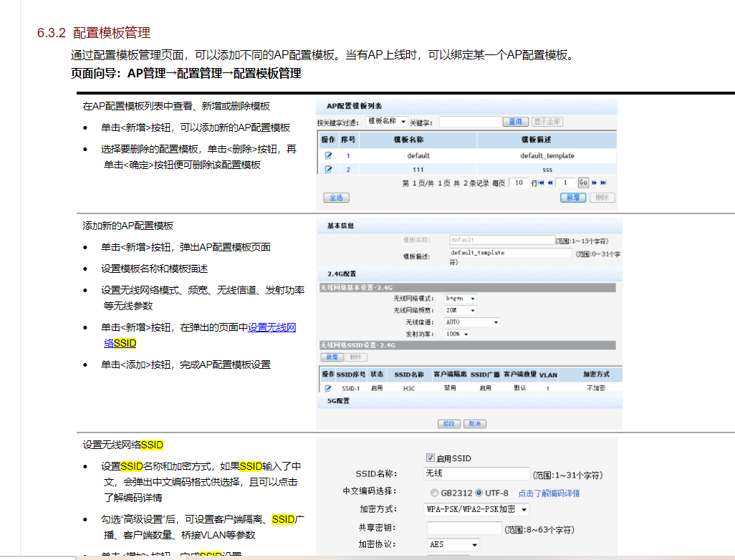The image size is (735, 560).
Task: Click 删除 button below the template list
Action: pyautogui.click(x=602, y=198)
